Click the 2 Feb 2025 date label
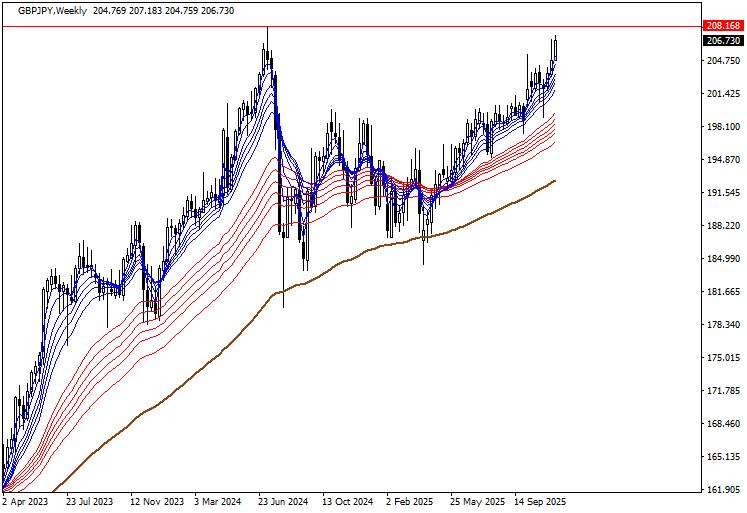 pyautogui.click(x=410, y=501)
